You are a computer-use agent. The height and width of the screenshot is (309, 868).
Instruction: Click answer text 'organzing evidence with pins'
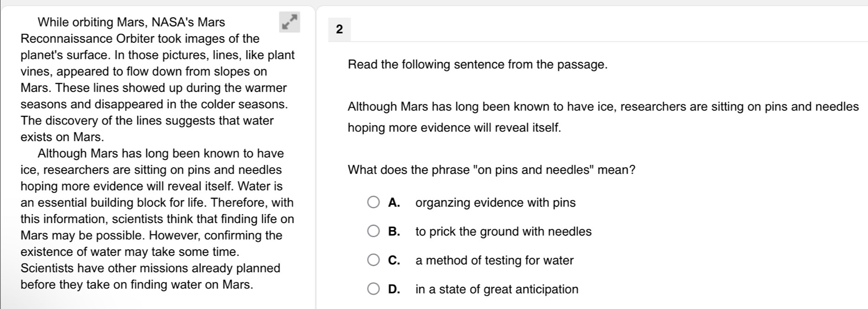[495, 203]
